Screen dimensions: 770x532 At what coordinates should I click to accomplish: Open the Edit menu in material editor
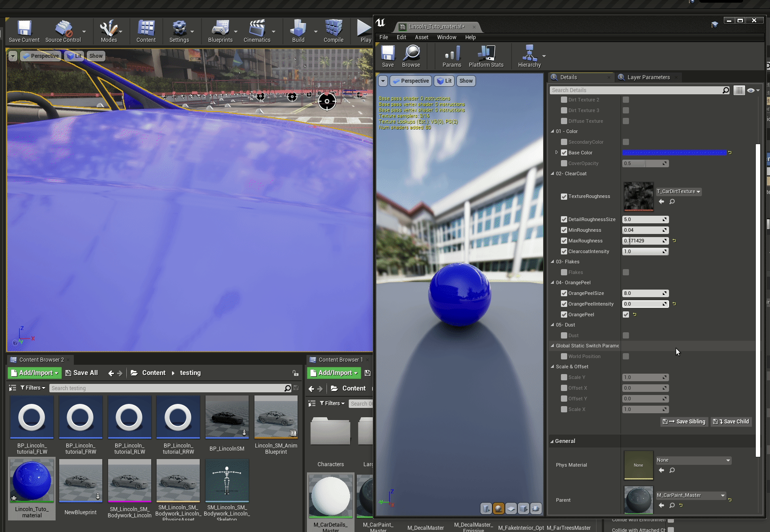(x=401, y=37)
